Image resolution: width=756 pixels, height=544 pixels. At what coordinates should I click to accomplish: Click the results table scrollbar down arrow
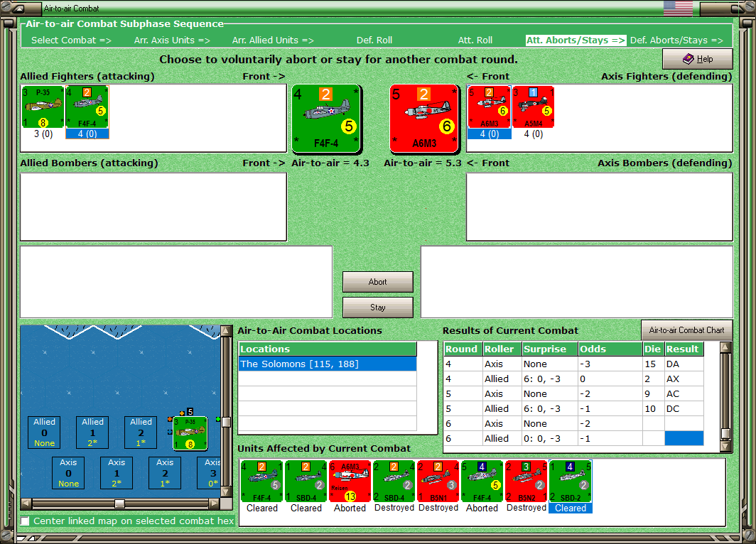[x=725, y=446]
